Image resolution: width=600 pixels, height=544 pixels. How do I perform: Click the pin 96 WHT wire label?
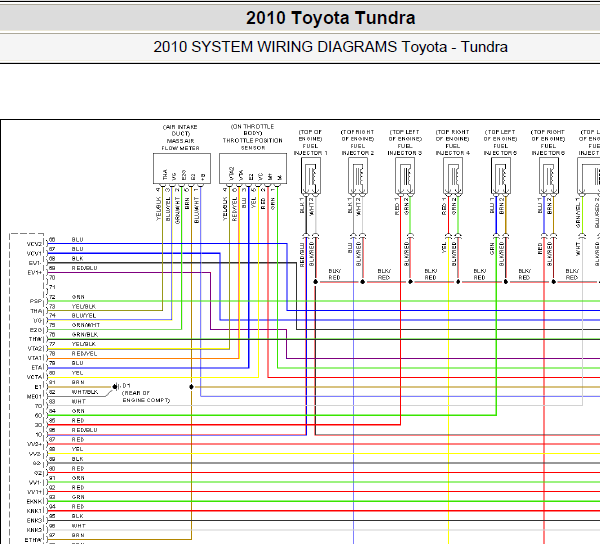pos(78,526)
